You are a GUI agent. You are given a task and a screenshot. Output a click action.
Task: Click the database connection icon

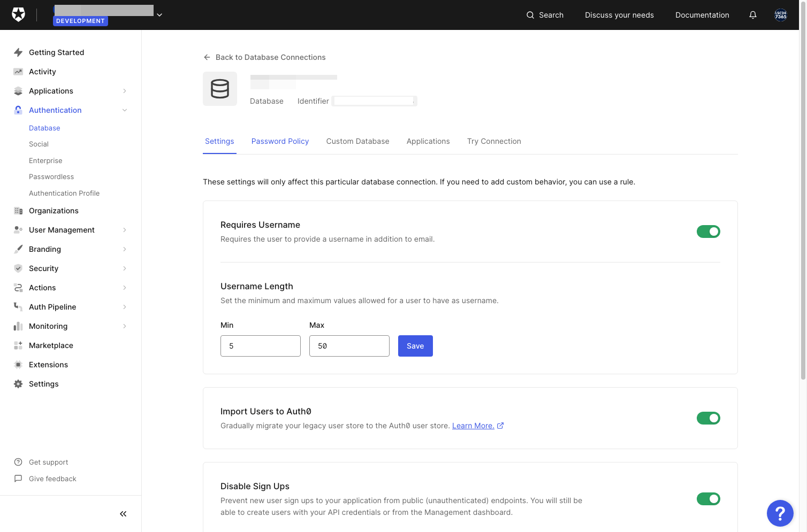point(220,89)
